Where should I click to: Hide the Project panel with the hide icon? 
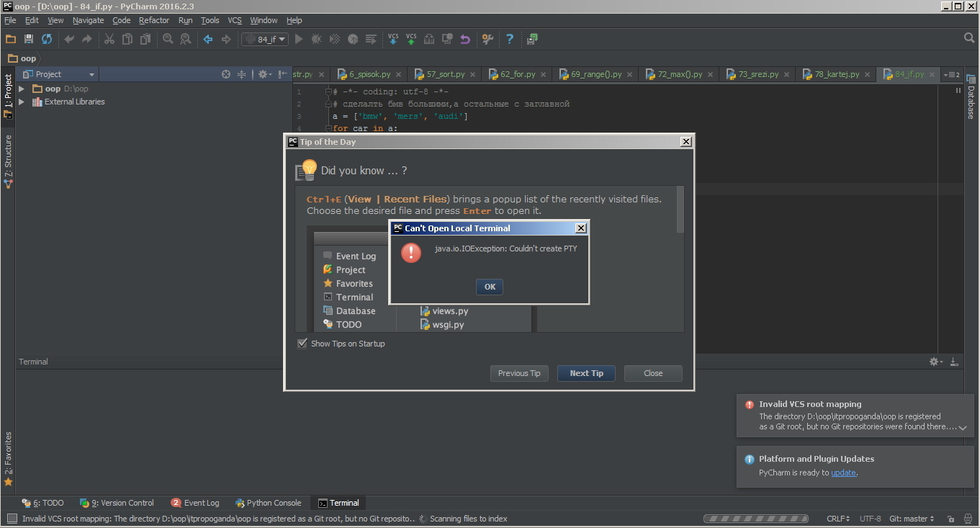(x=282, y=74)
